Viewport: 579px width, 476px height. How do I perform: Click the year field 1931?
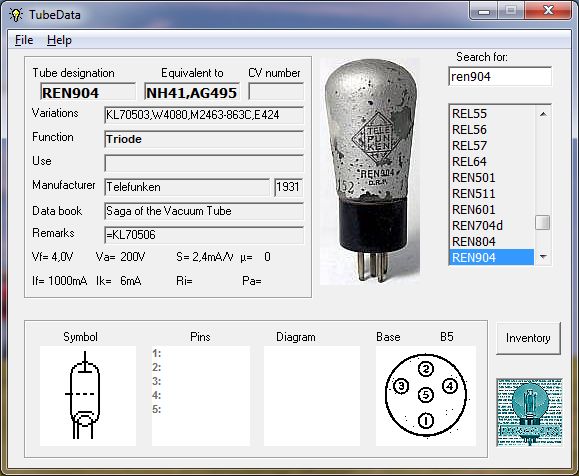tap(289, 187)
